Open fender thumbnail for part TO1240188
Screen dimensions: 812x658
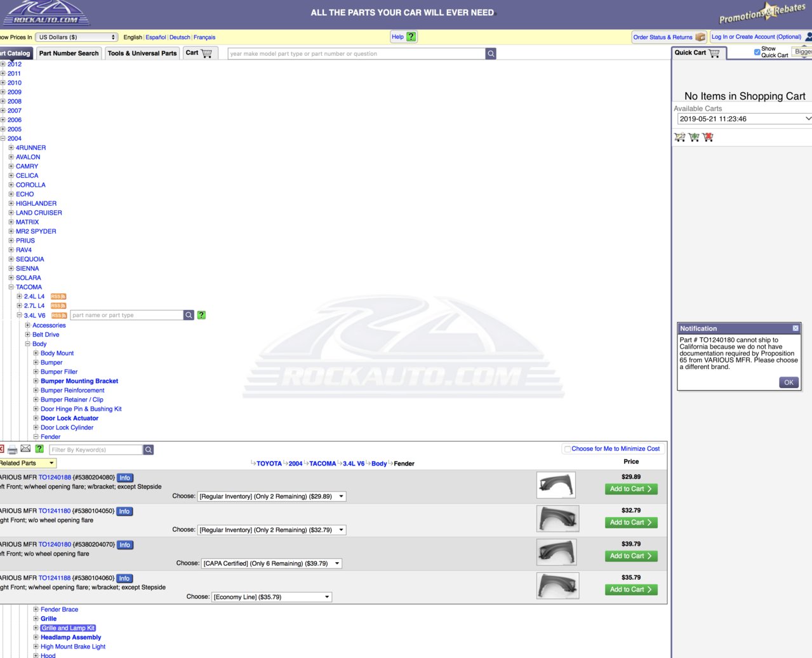(556, 485)
